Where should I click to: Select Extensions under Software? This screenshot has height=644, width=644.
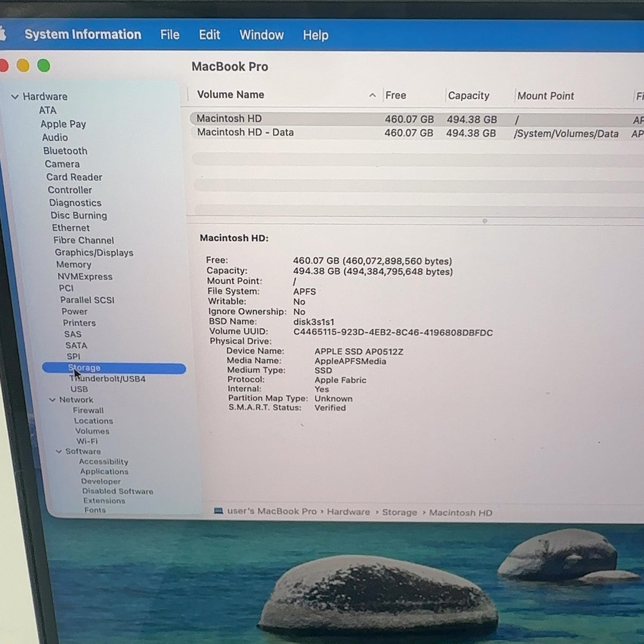[104, 501]
